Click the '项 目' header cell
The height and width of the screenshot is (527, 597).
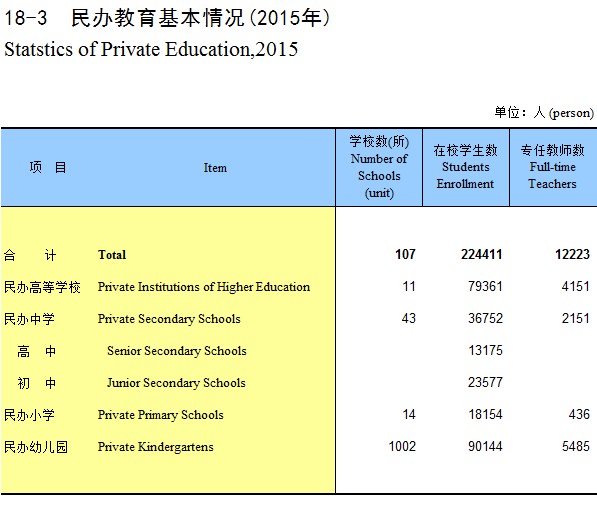pos(48,167)
